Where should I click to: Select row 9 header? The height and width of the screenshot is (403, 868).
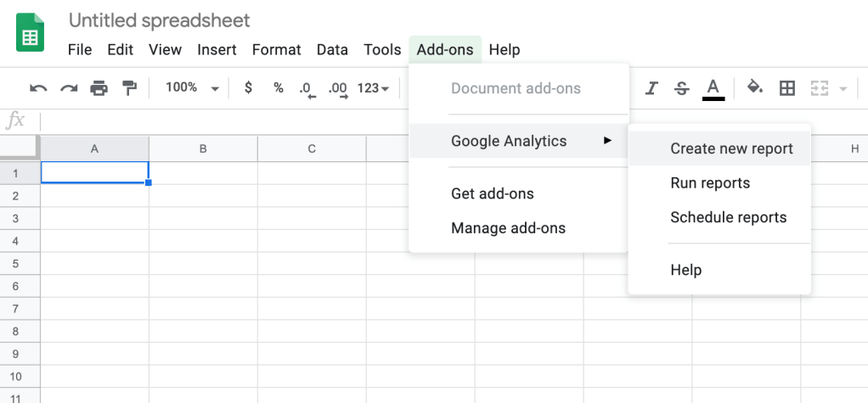coord(20,355)
